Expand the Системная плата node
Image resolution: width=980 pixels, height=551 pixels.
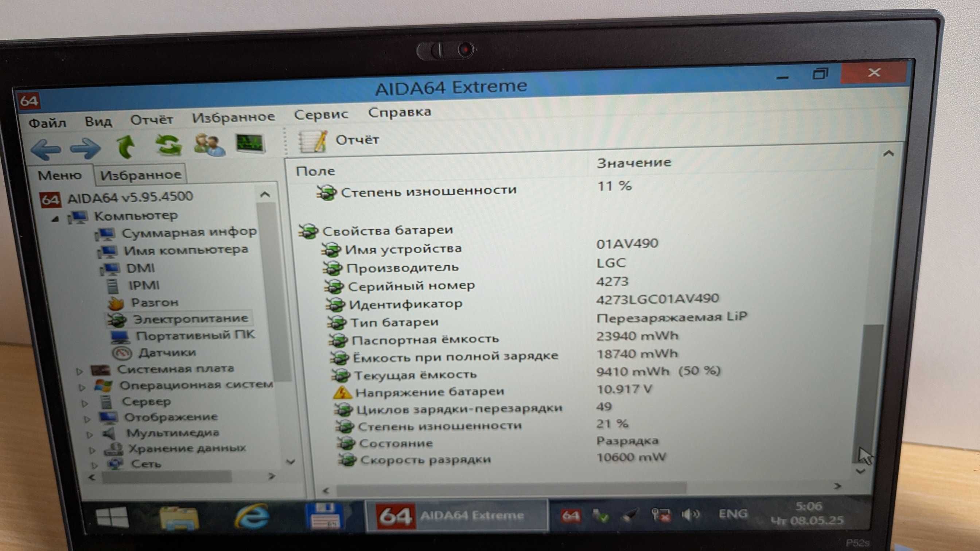(79, 371)
